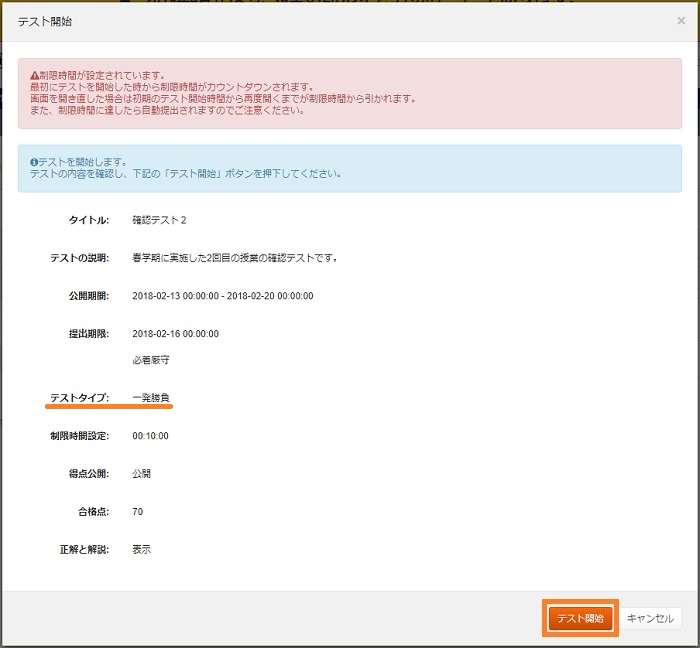Select the 確認テスト2 title value
The height and width of the screenshot is (648, 700).
159,219
